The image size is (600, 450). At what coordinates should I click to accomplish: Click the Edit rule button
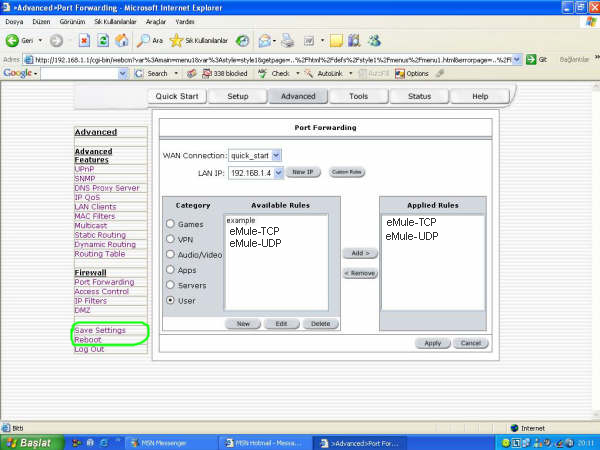[281, 324]
